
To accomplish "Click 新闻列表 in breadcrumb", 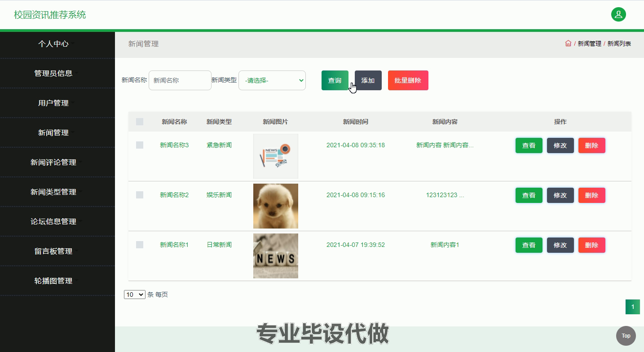I will click(619, 44).
